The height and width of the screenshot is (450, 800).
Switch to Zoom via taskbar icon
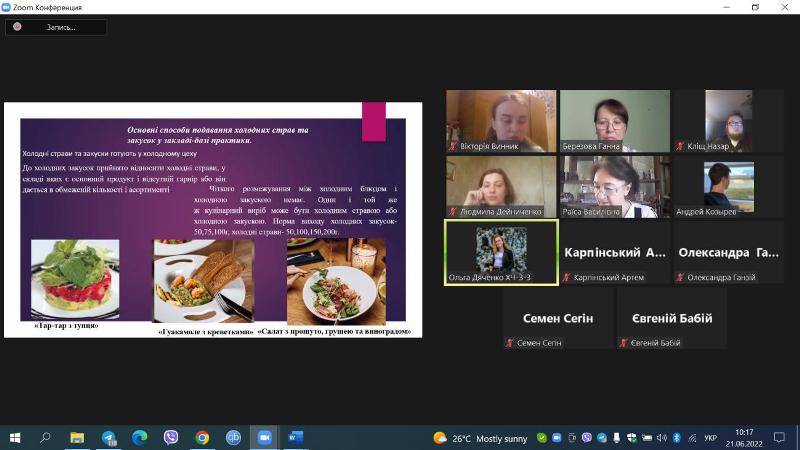[x=264, y=438]
